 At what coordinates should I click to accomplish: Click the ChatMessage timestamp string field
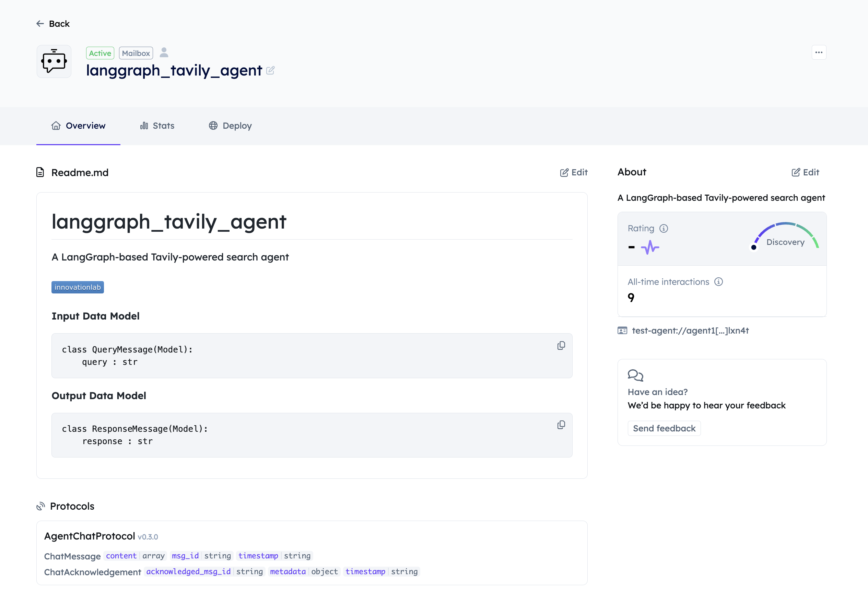(x=274, y=556)
